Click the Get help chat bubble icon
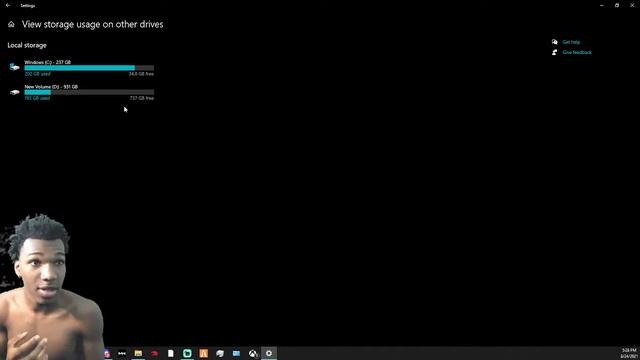 pos(554,42)
